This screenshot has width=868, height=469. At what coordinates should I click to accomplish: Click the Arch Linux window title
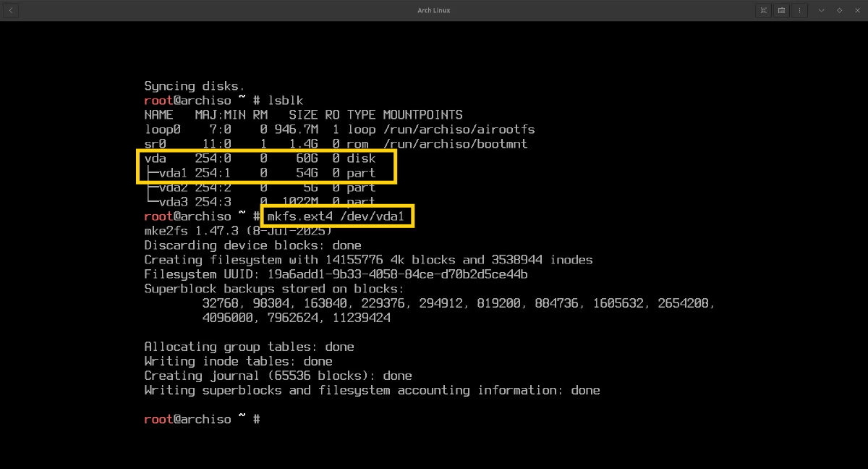[433, 10]
